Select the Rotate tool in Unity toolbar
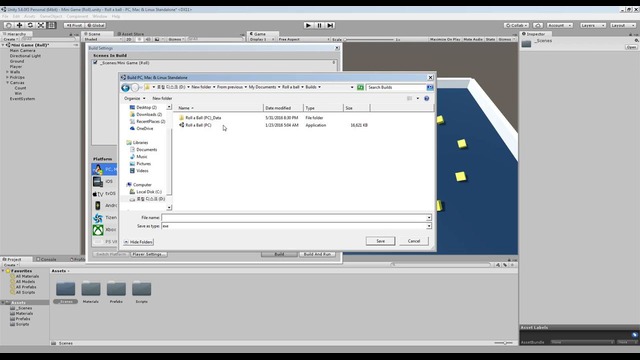 pyautogui.click(x=30, y=25)
